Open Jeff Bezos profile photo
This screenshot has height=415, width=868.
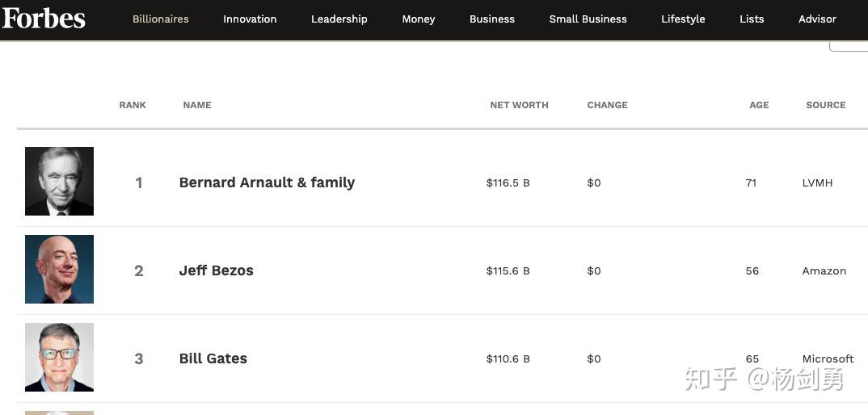point(59,270)
